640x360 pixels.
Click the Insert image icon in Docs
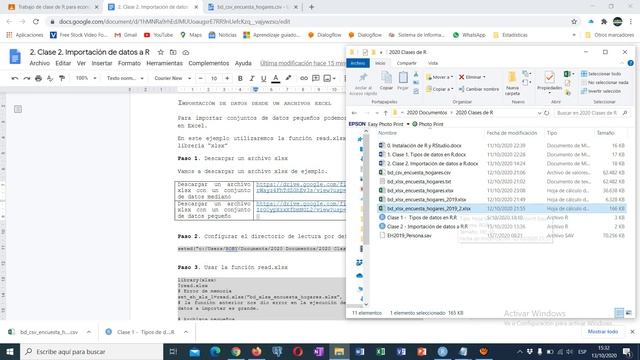327,78
